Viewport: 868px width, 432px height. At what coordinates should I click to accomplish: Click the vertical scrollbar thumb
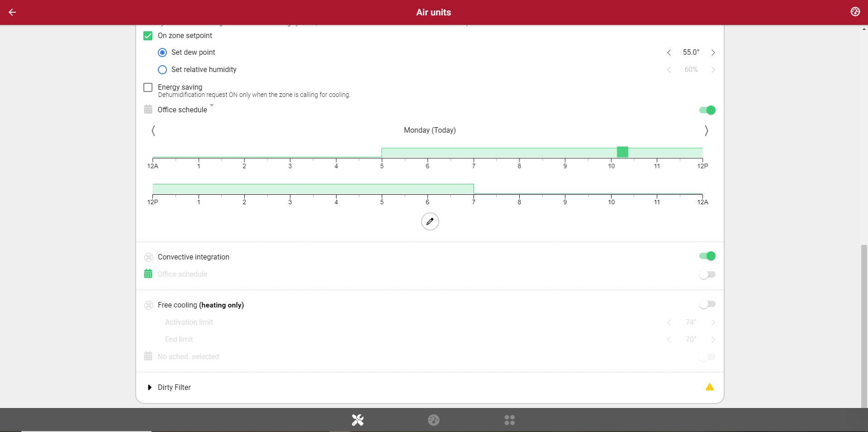(x=864, y=326)
